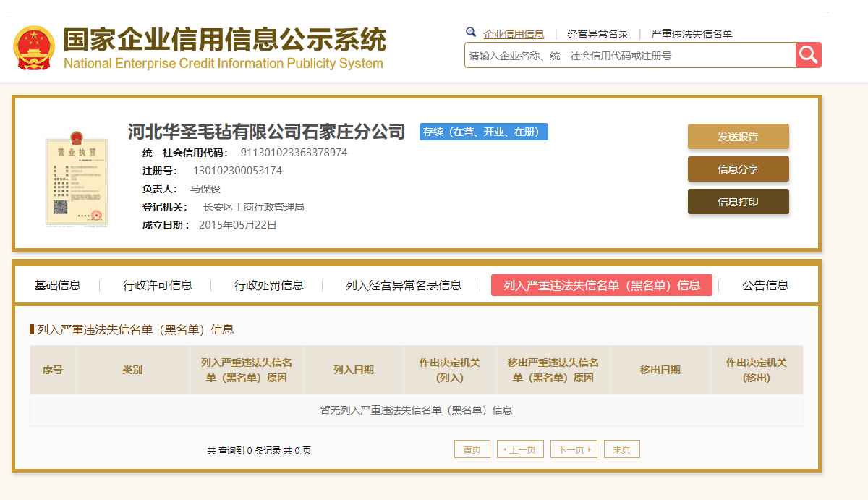Click the national emblem logo
868x500 pixels.
(x=33, y=48)
